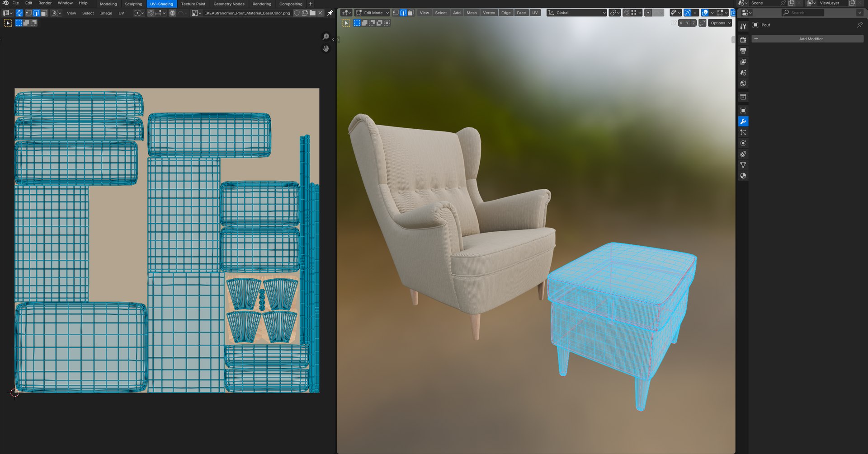868x454 pixels.
Task: Open the properties panel options chevron
Action: [x=859, y=13]
